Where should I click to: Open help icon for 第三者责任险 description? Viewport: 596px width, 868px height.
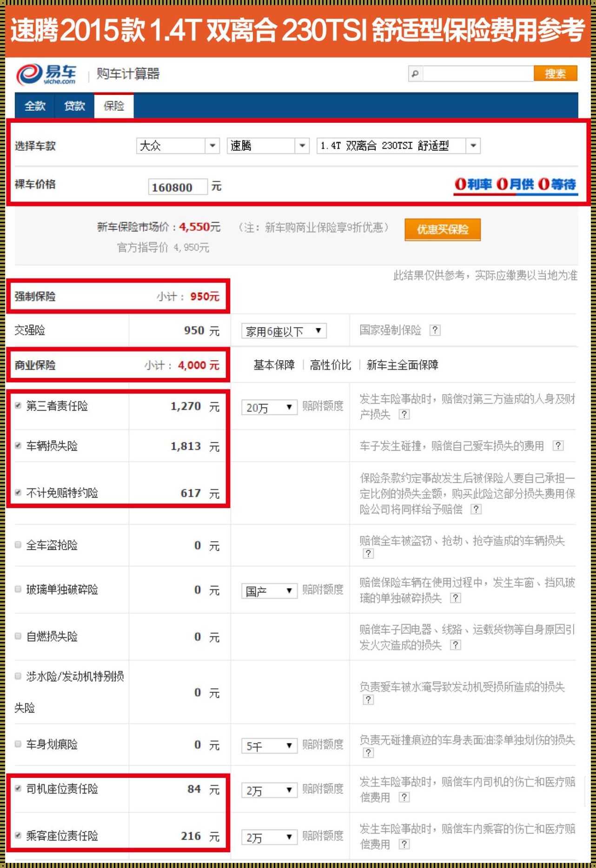pyautogui.click(x=404, y=414)
